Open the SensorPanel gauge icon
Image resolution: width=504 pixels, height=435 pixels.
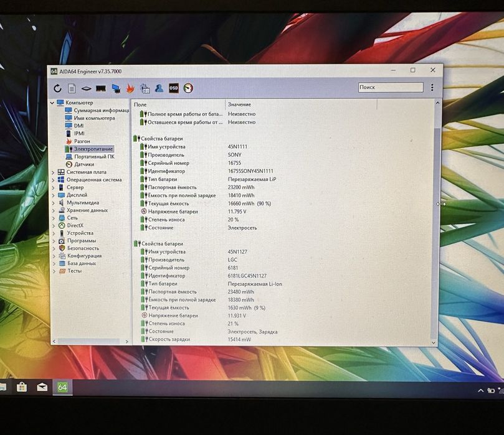coord(188,88)
